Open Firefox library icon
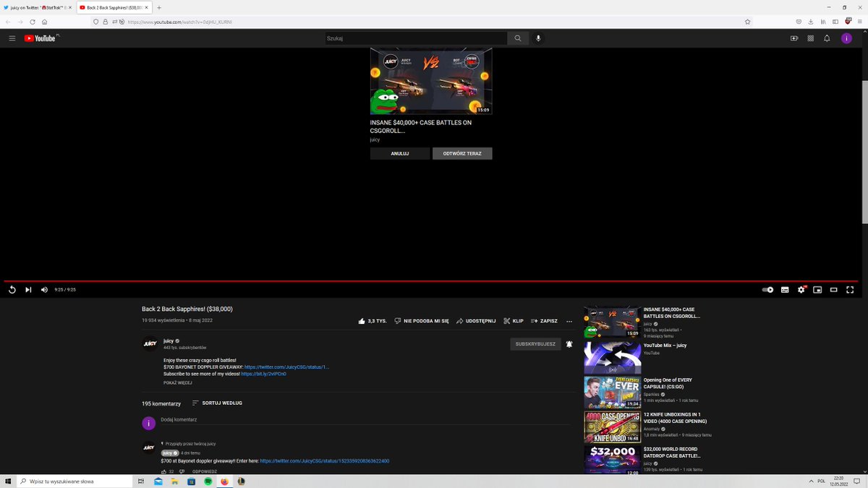The width and height of the screenshot is (868, 488). 823,22
